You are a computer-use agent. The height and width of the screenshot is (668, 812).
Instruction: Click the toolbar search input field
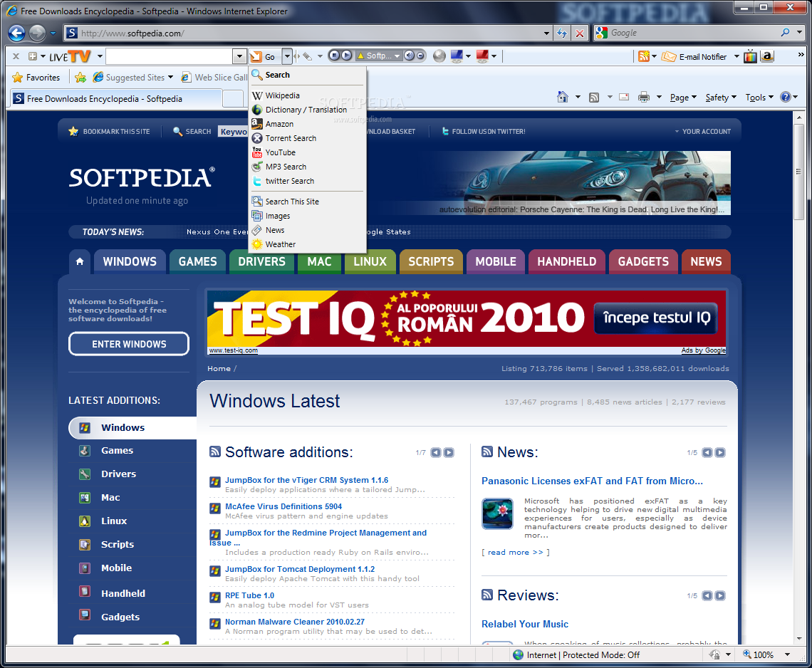(x=170, y=56)
